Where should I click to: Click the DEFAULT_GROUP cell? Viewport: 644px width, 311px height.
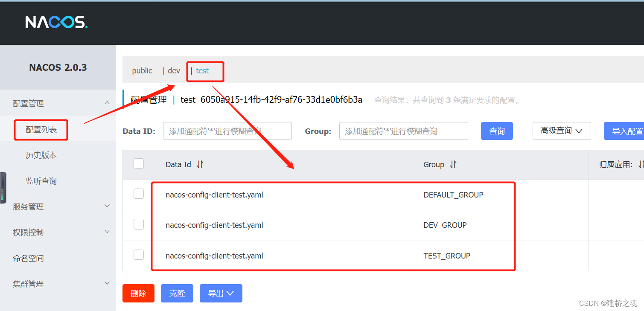click(453, 195)
